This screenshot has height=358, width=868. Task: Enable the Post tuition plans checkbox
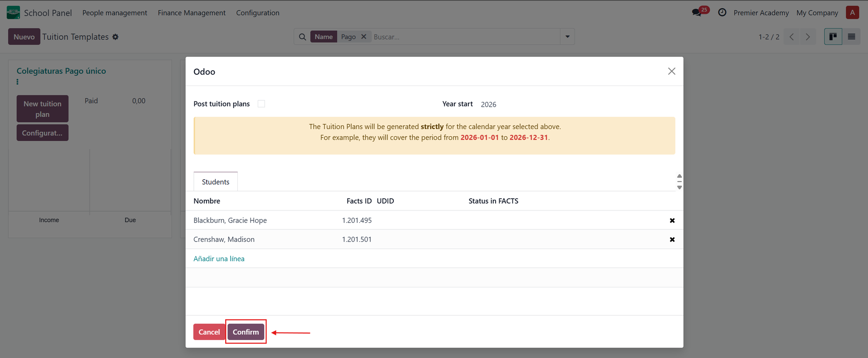(x=261, y=104)
